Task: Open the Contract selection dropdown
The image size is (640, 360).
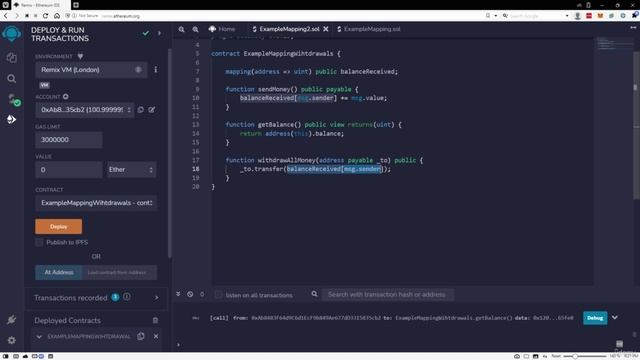Action: 96,203
